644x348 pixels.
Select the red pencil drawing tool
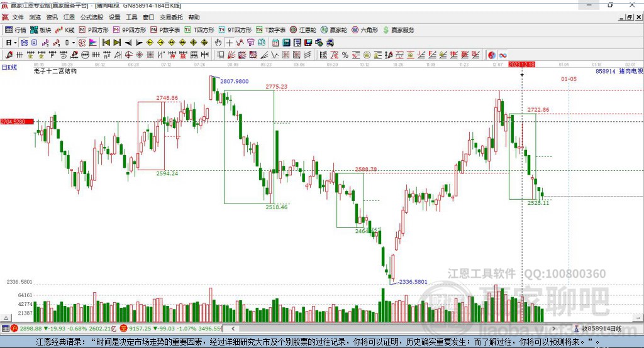coord(9,55)
